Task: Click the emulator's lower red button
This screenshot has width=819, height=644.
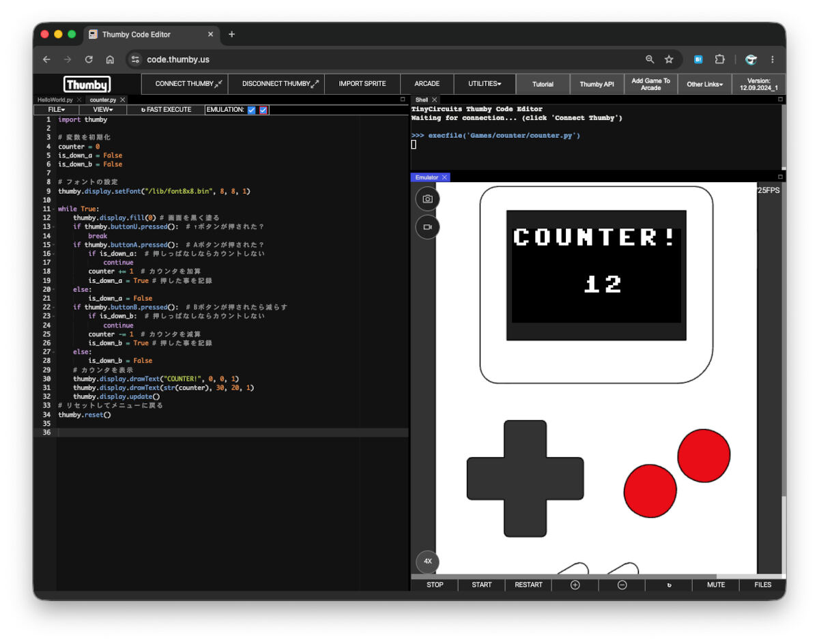Action: tap(650, 491)
